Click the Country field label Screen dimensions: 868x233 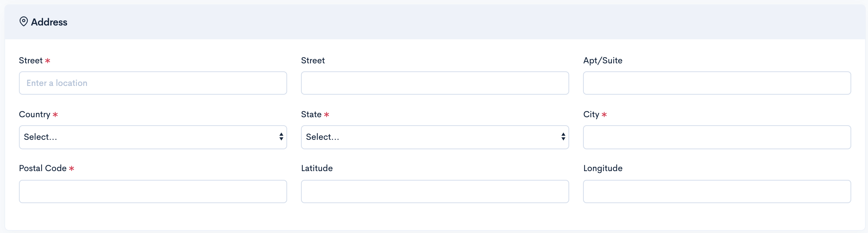tap(35, 114)
